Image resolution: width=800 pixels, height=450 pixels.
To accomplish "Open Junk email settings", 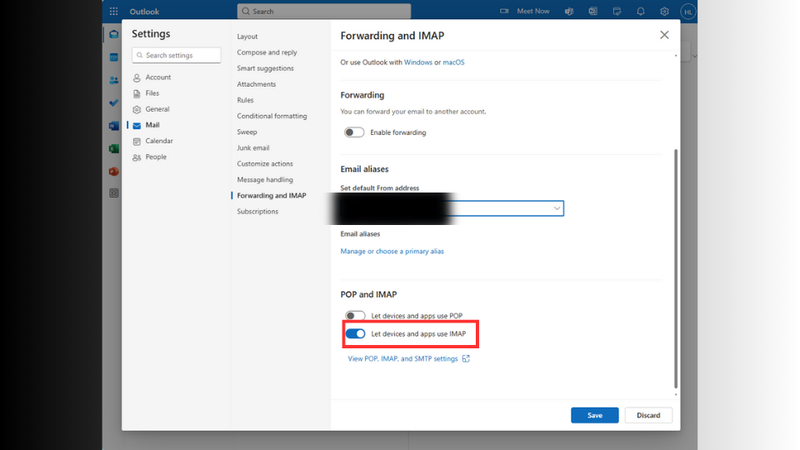I will click(253, 148).
